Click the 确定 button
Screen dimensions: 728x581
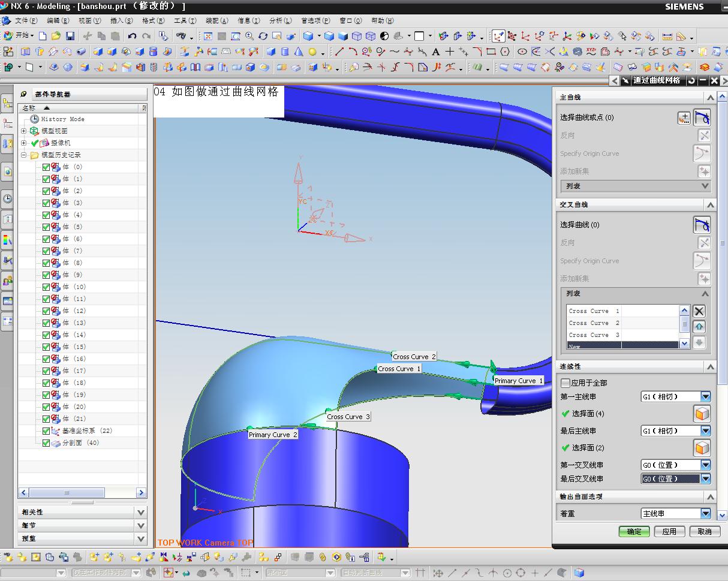(x=634, y=531)
